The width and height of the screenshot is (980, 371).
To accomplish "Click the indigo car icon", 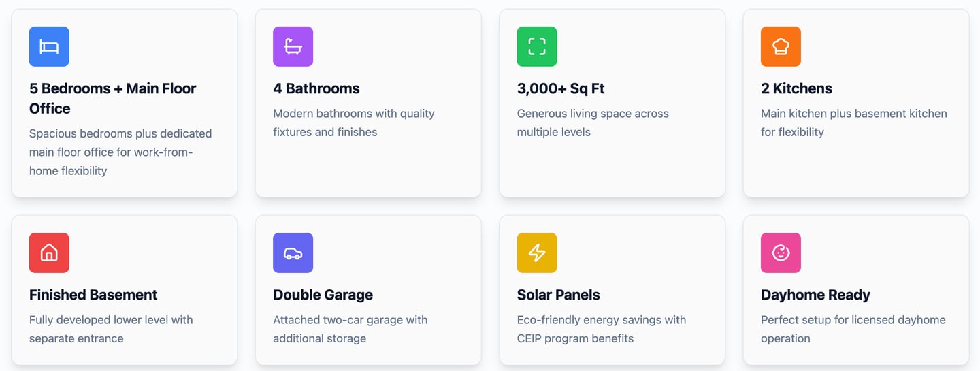I will [293, 253].
